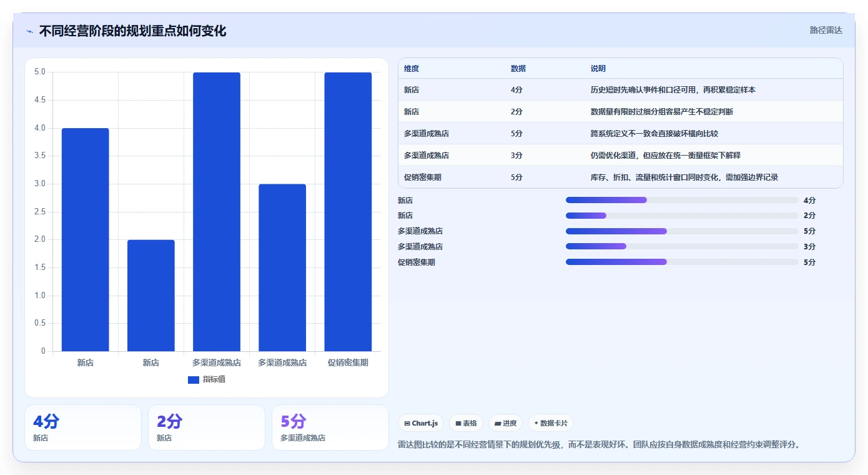Click the lightning icon beside the page title
This screenshot has width=868, height=475.
click(x=30, y=31)
